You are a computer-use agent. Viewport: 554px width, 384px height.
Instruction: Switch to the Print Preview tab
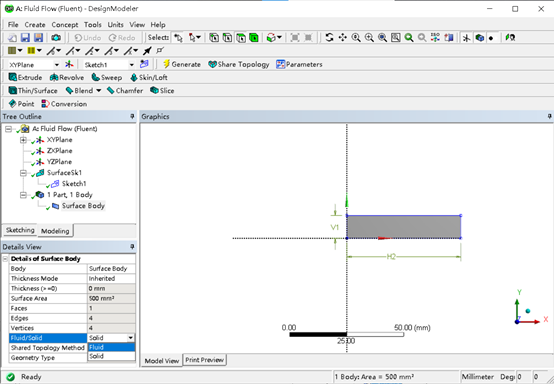click(204, 360)
